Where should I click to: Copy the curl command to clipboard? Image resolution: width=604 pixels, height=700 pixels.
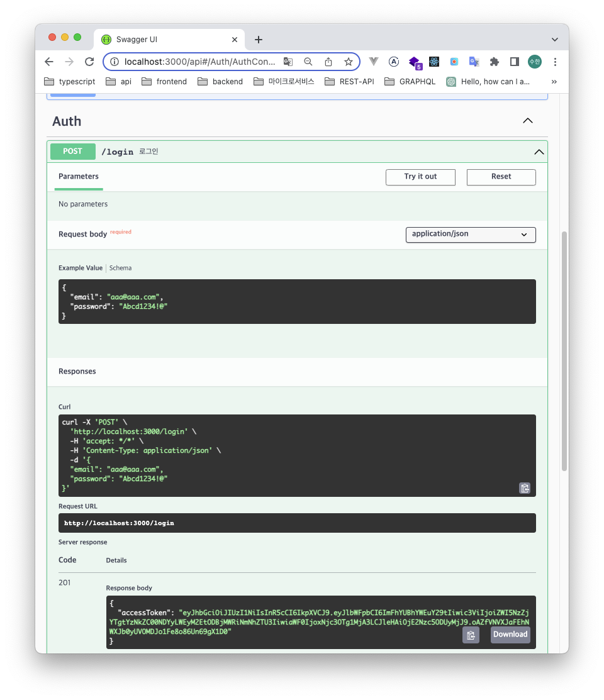coord(525,488)
